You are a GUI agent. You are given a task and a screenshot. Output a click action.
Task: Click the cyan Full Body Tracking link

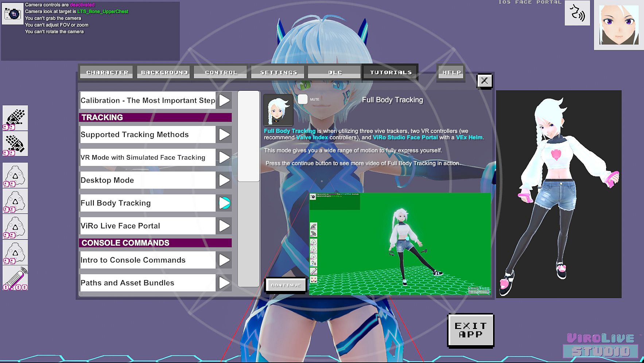290,131
